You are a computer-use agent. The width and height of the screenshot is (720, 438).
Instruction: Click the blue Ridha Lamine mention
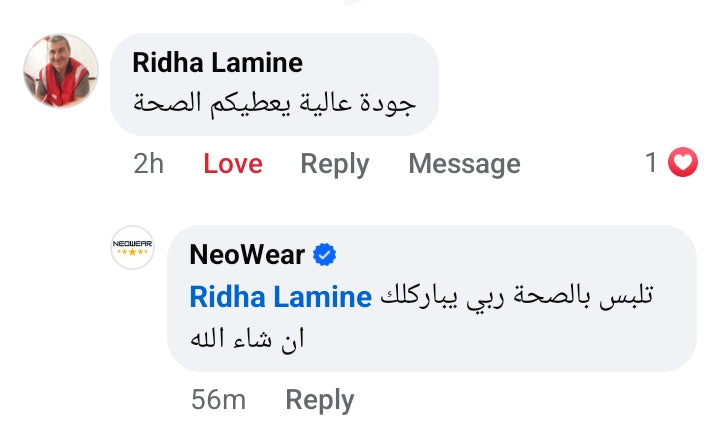tap(280, 298)
